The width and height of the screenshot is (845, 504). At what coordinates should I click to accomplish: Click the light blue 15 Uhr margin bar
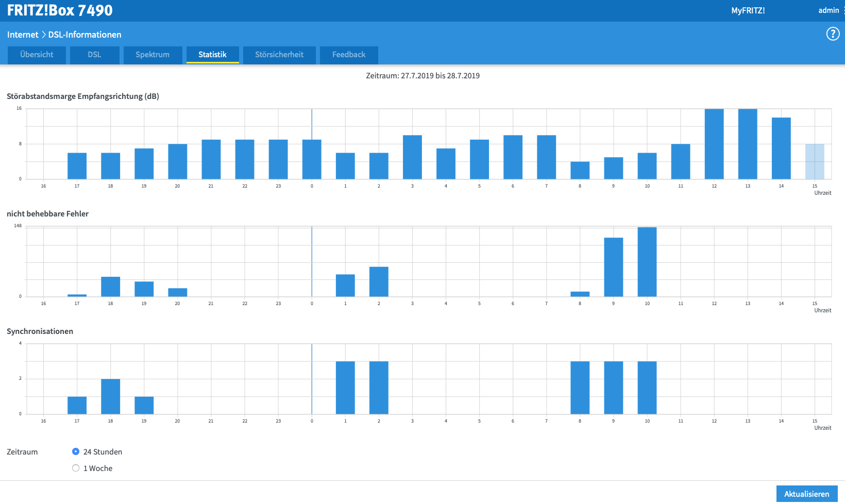pos(815,162)
